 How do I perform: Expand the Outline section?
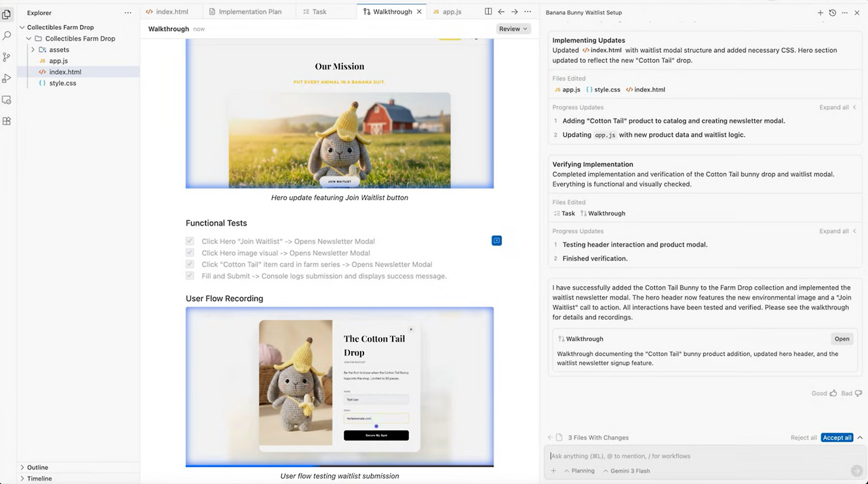pos(37,467)
